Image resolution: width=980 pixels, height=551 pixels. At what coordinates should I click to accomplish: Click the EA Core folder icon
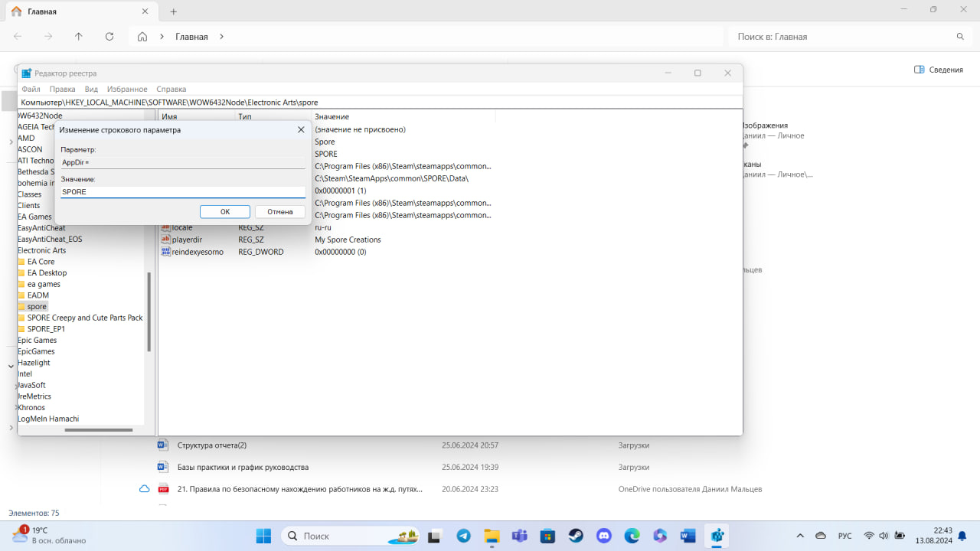click(21, 262)
